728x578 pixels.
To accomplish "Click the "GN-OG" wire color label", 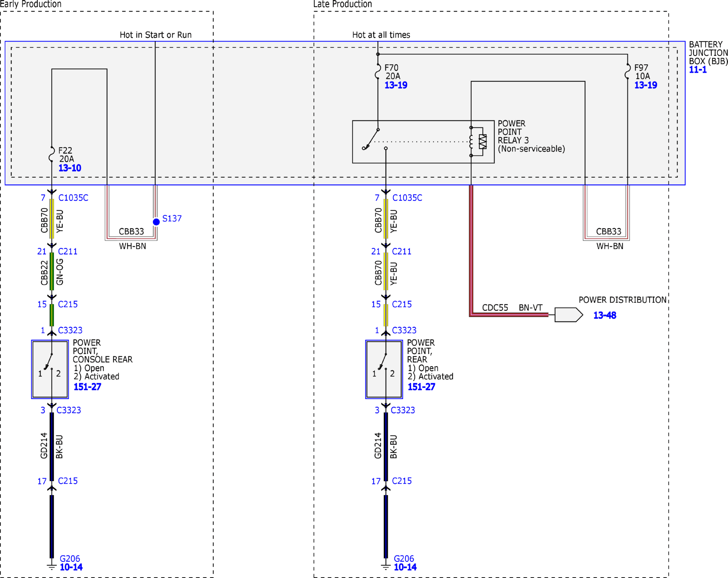I will [x=60, y=272].
